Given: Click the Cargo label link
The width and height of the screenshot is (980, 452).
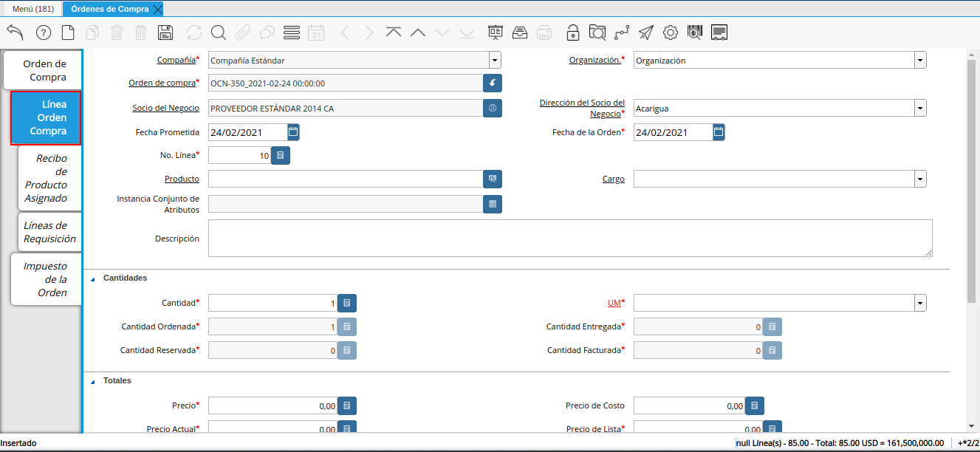Looking at the screenshot, I should [613, 179].
